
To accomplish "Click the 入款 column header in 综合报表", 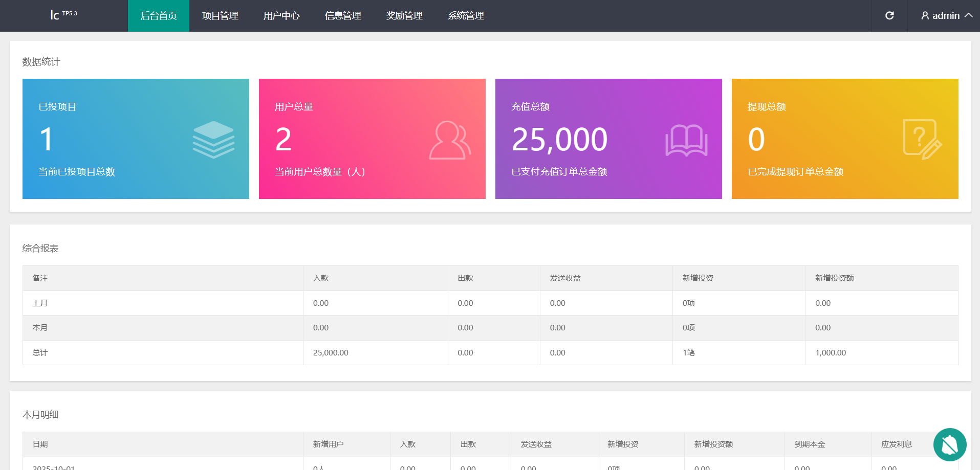I will (321, 278).
